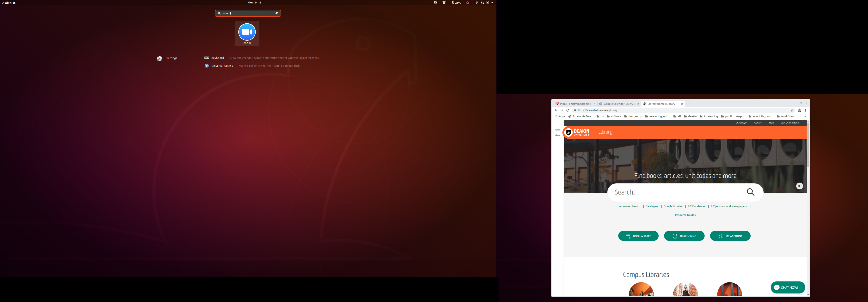Open the Dropbox tray icon
The image size is (868, 302).
444,3
